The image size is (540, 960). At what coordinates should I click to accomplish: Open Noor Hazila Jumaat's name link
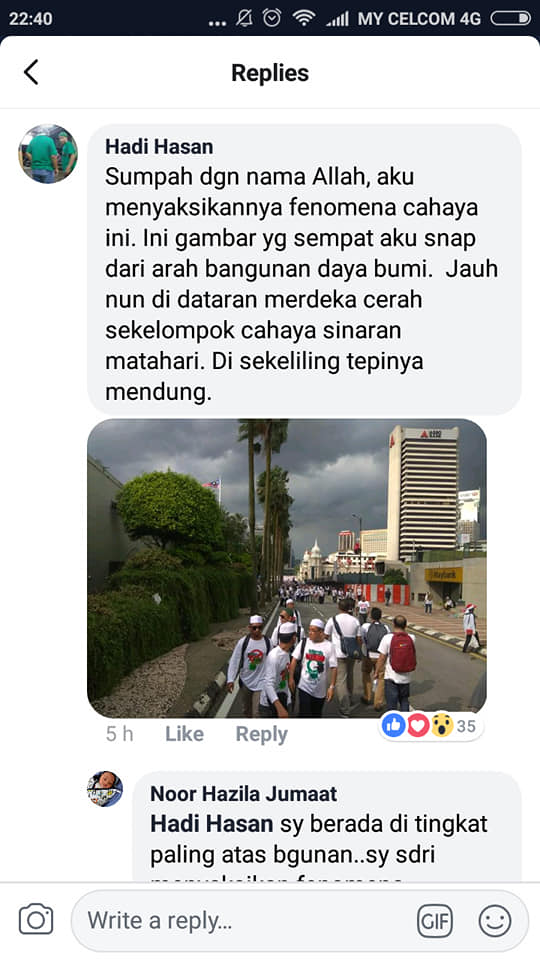[244, 793]
